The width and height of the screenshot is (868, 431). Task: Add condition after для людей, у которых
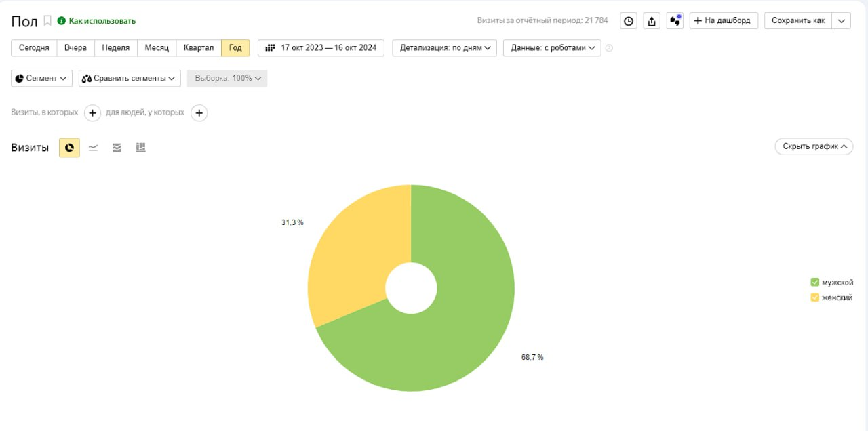199,113
